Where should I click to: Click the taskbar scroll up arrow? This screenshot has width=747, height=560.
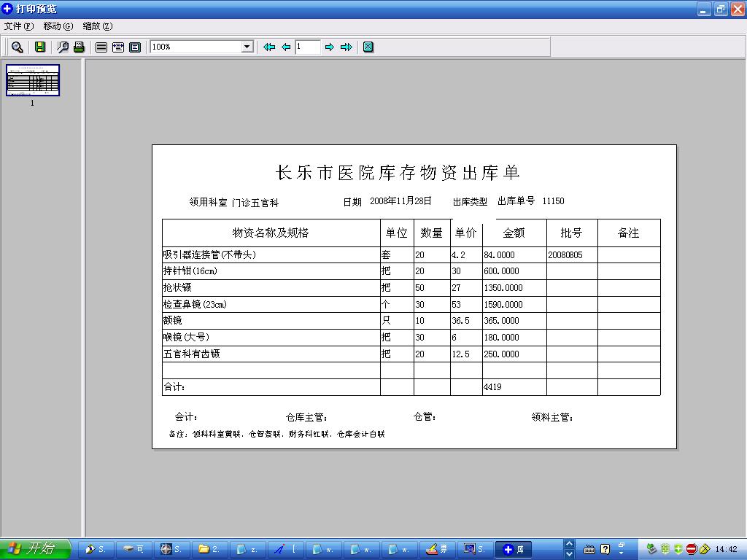[569, 544]
